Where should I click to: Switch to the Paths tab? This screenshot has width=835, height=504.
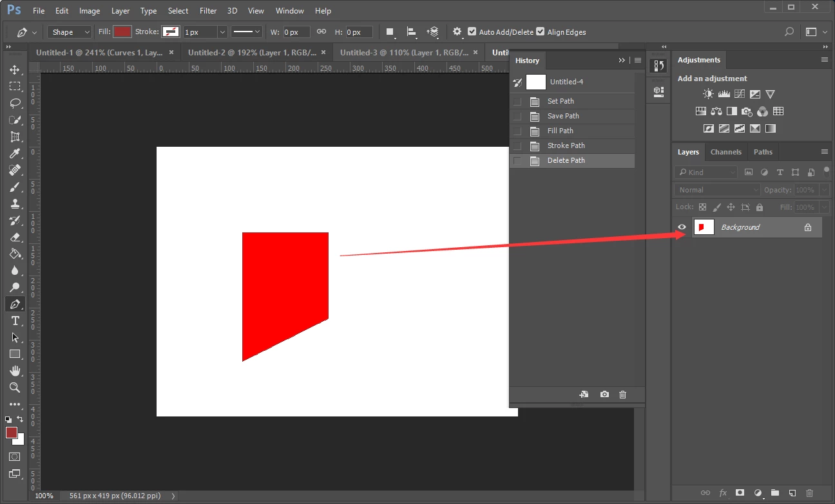tap(763, 152)
